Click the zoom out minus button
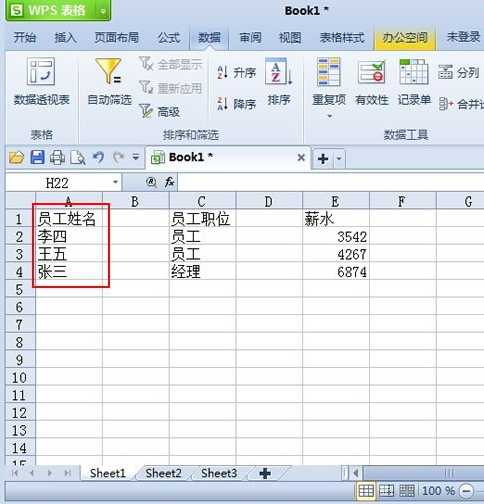 pyautogui.click(x=466, y=491)
